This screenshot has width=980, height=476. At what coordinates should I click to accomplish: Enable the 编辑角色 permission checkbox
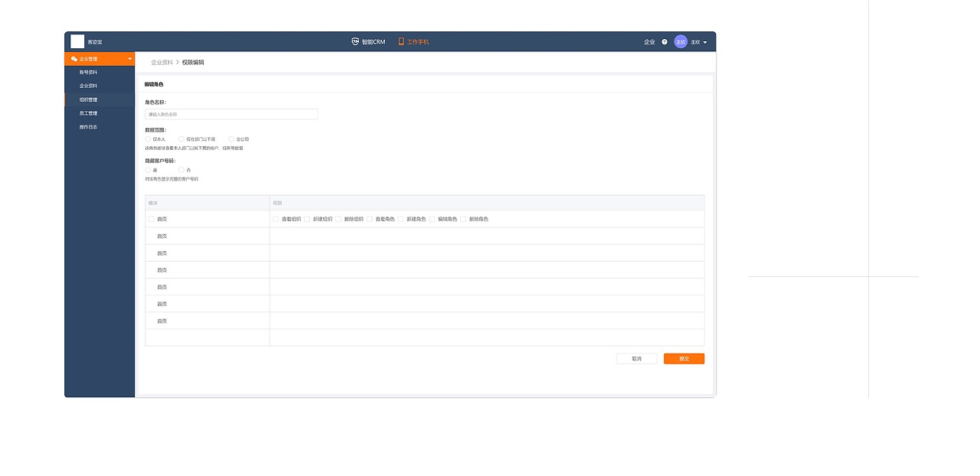click(432, 219)
